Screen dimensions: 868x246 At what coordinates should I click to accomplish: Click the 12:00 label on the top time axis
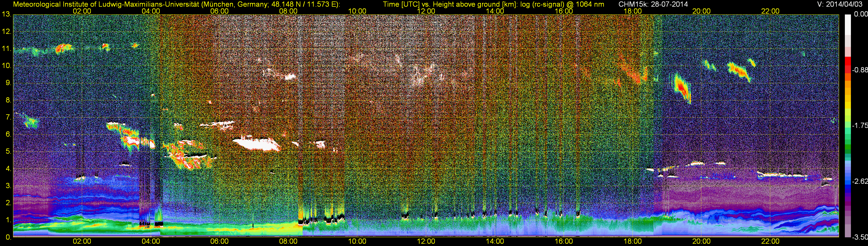click(426, 11)
